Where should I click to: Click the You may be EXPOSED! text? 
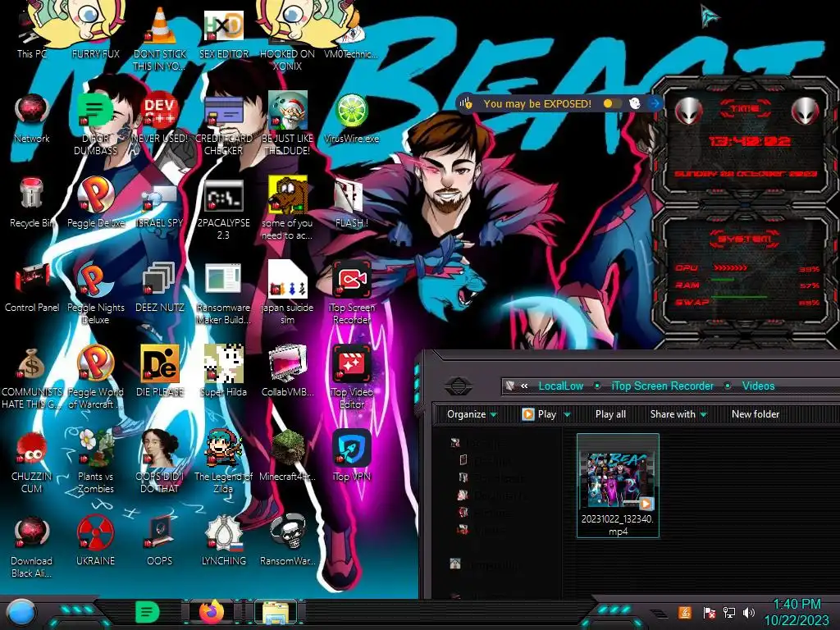click(537, 103)
